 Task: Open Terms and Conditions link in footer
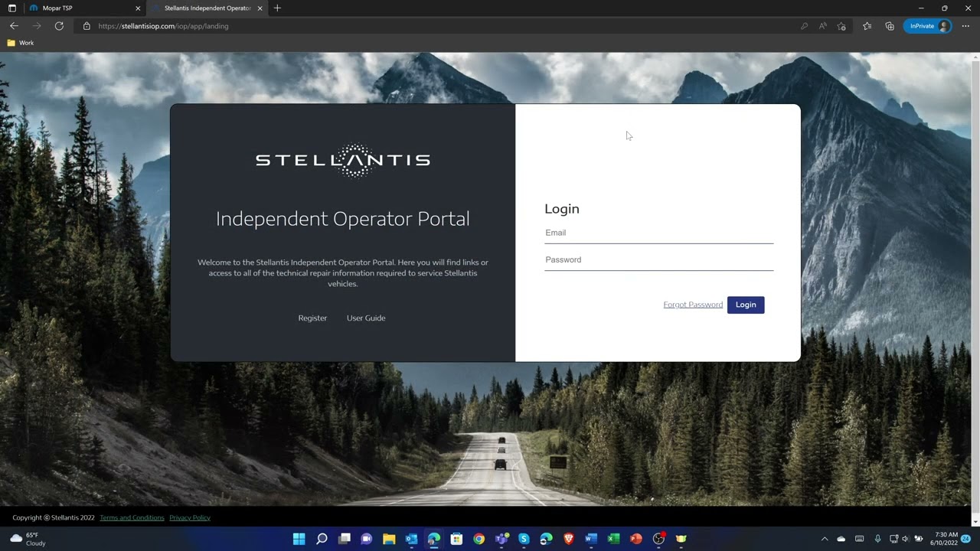coord(132,518)
